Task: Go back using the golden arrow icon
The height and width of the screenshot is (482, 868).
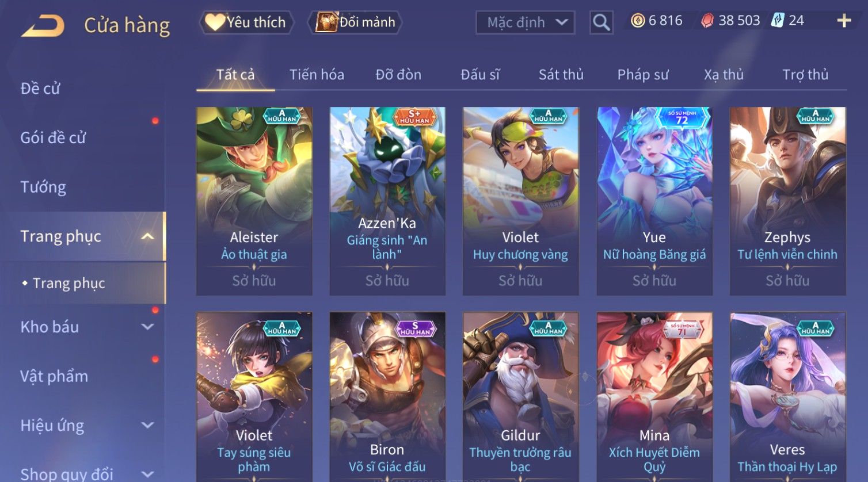Action: coord(43,26)
